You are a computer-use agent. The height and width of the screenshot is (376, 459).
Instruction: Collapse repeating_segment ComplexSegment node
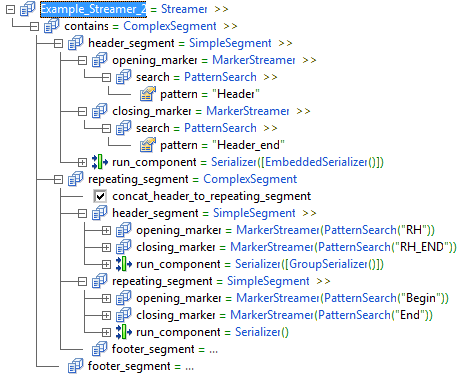point(58,179)
